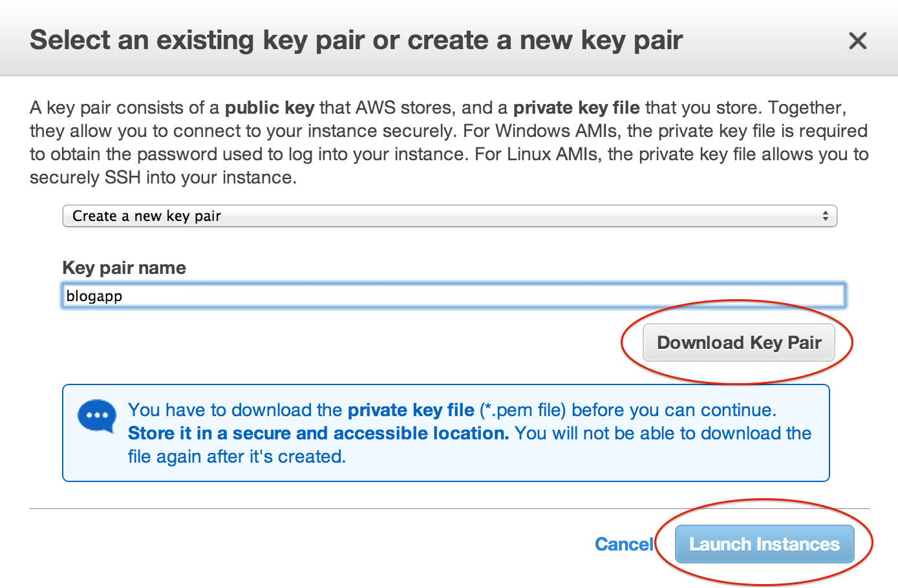Close the key pair dialog with X
Image resolution: width=898 pixels, height=588 pixels.
(x=857, y=41)
